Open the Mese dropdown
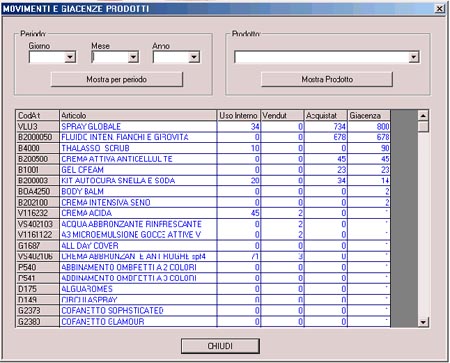This screenshot has width=450, height=363. (133, 57)
